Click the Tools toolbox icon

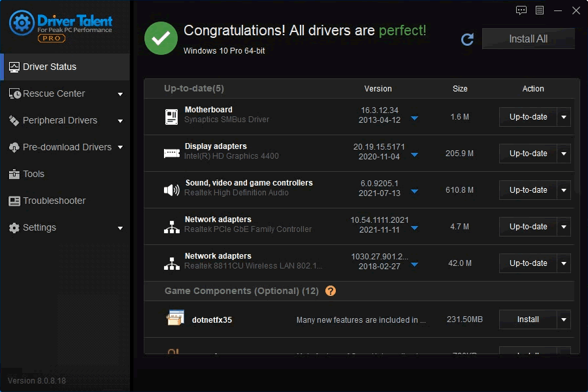[x=14, y=174]
